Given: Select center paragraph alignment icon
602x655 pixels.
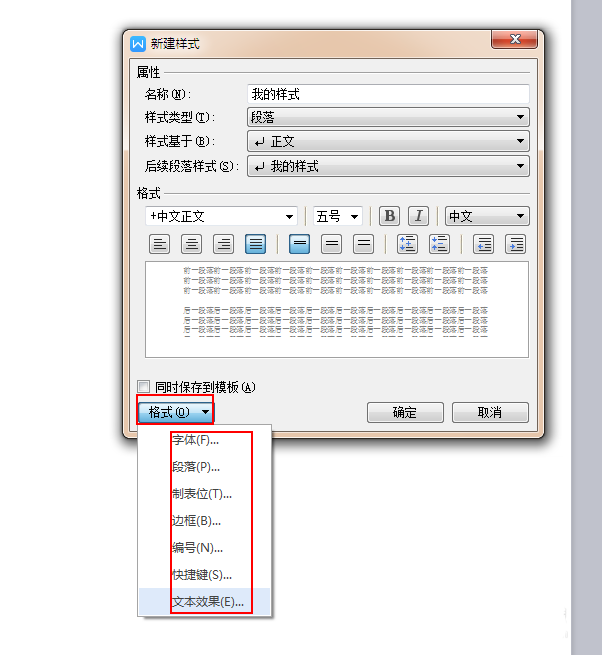Looking at the screenshot, I should pos(191,244).
